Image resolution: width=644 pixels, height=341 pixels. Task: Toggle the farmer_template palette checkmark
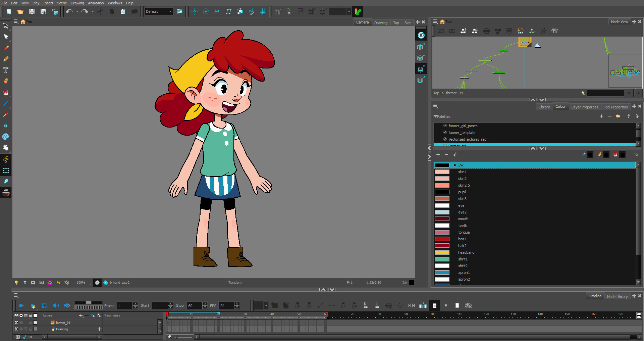[x=445, y=133]
